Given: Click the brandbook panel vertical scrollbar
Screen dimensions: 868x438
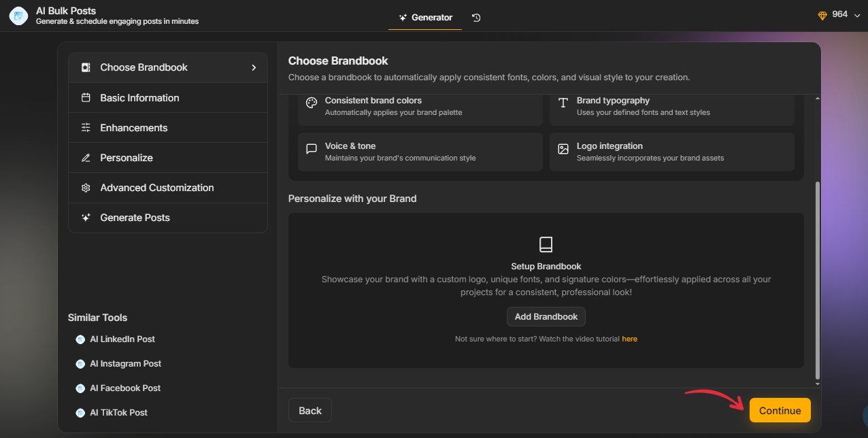Looking at the screenshot, I should 818,280.
